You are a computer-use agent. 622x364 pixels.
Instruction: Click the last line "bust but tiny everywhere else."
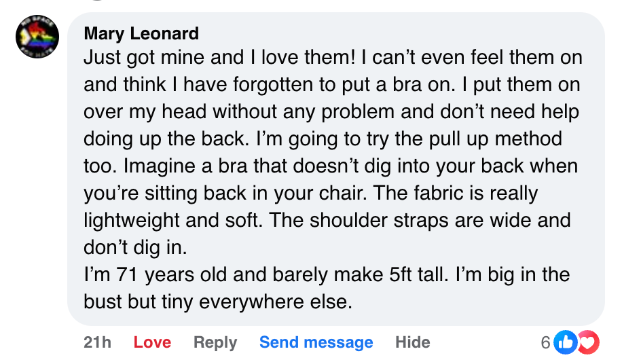218,302
